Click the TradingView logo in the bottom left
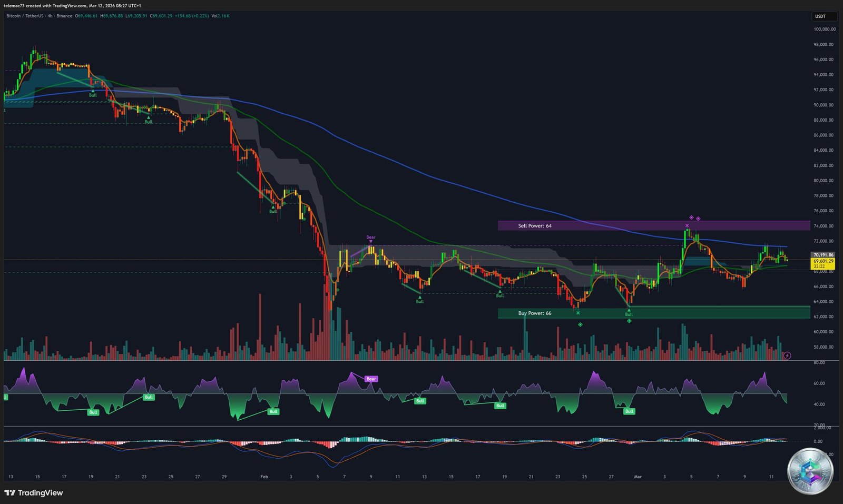Screen dimensions: 843x504 (x=34, y=493)
